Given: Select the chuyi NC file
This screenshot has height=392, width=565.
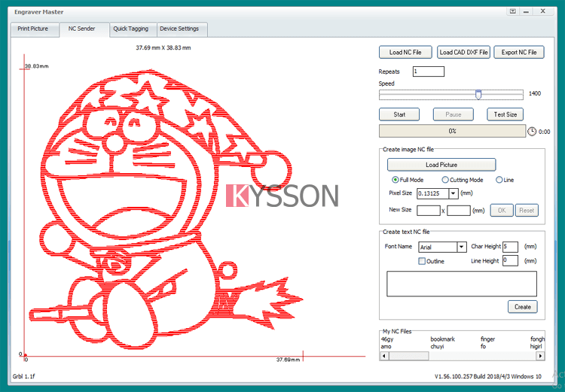Looking at the screenshot, I should click(437, 346).
